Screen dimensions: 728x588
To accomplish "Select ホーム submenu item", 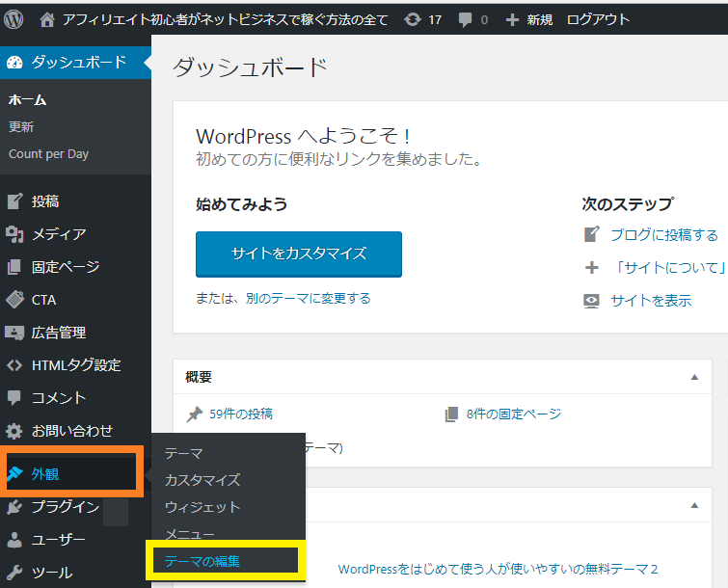I will [27, 100].
